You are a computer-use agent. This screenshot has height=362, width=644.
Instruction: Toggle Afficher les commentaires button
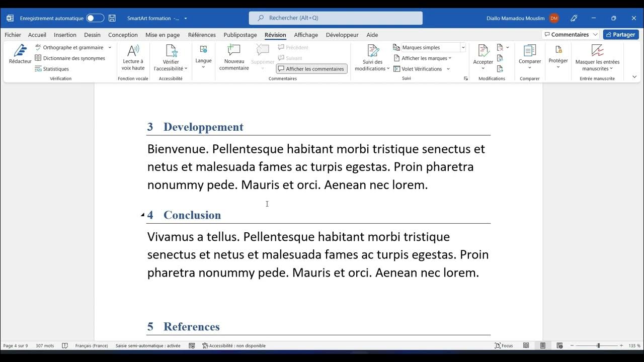pos(312,69)
